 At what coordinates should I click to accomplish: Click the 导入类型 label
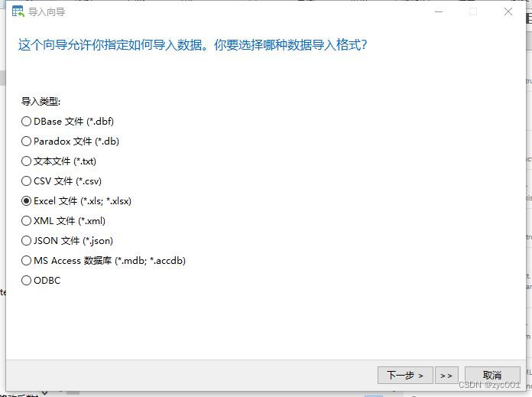coord(41,101)
